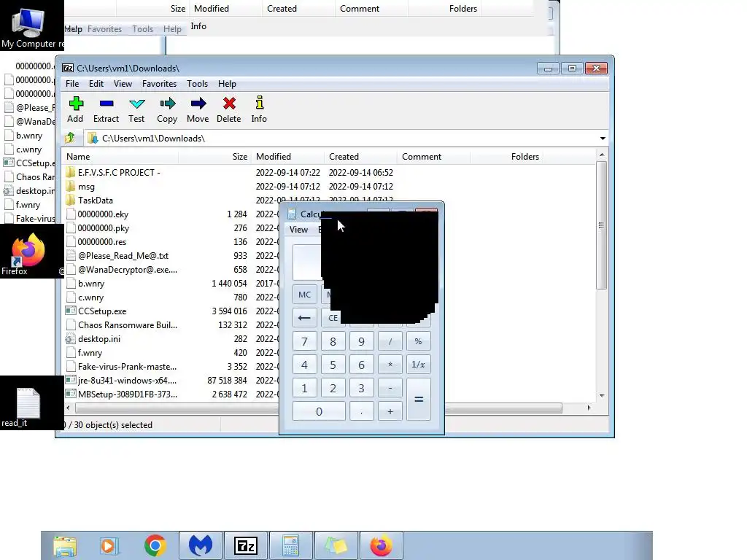747x560 pixels.
Task: Select the TaskData folder
Action: 89,201
